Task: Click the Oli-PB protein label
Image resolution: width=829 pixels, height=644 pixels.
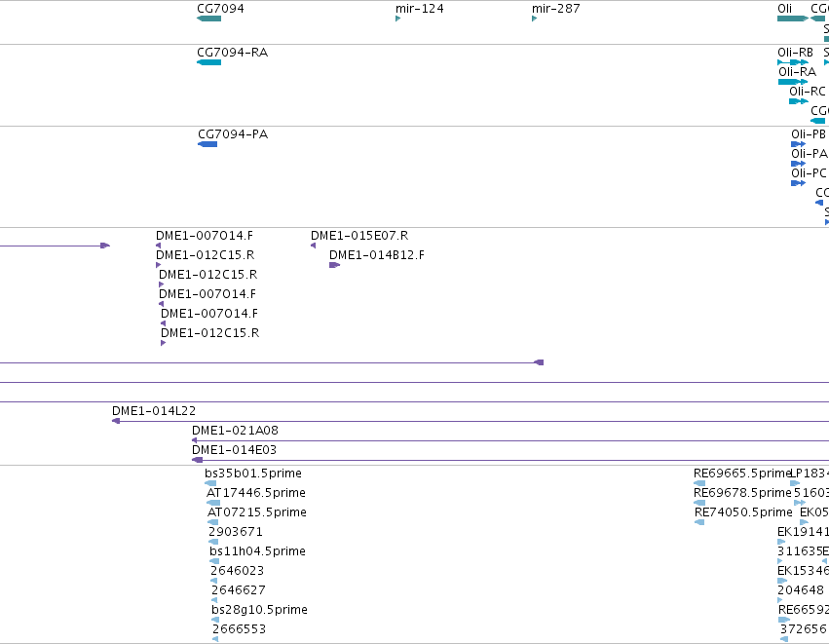Action: pyautogui.click(x=809, y=134)
